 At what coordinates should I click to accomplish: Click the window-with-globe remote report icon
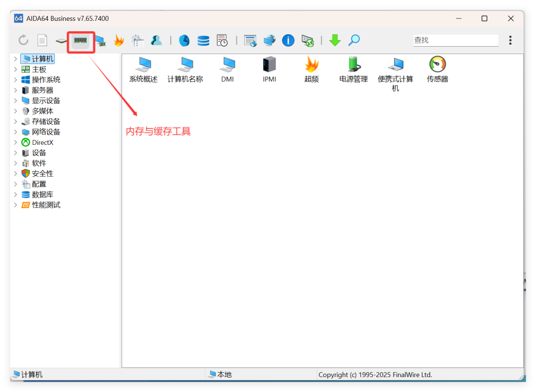click(x=250, y=41)
